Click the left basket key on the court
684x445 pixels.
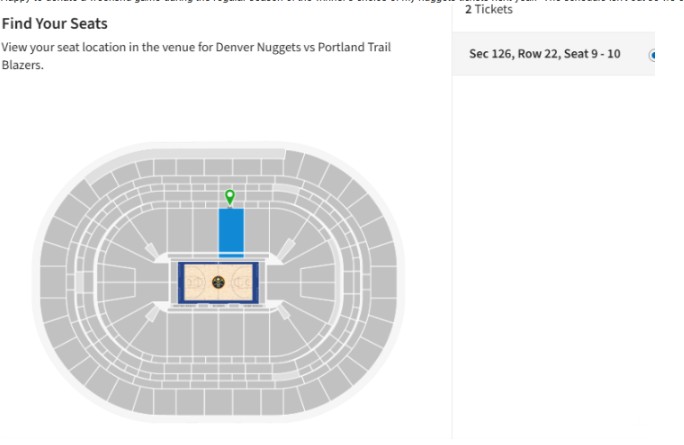[194, 283]
